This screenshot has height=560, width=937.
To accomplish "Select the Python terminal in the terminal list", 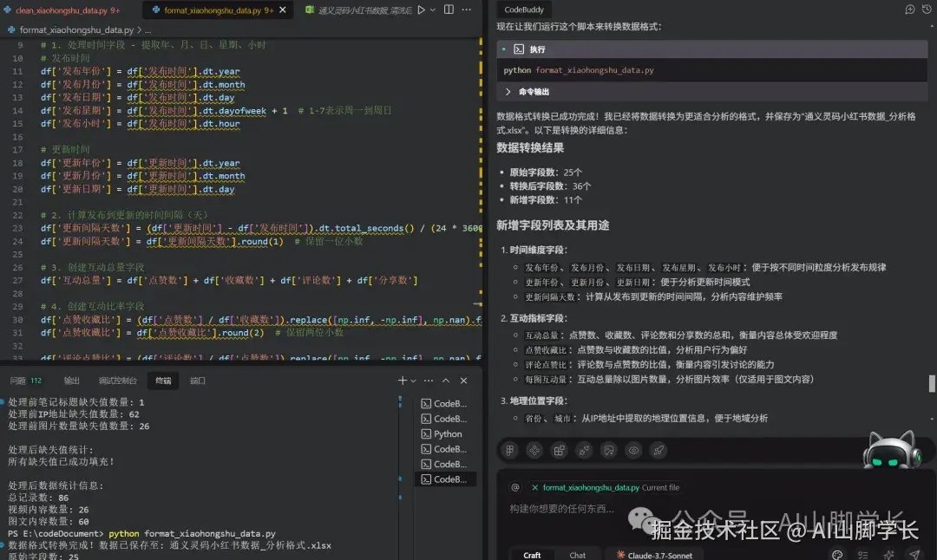I will 444,433.
